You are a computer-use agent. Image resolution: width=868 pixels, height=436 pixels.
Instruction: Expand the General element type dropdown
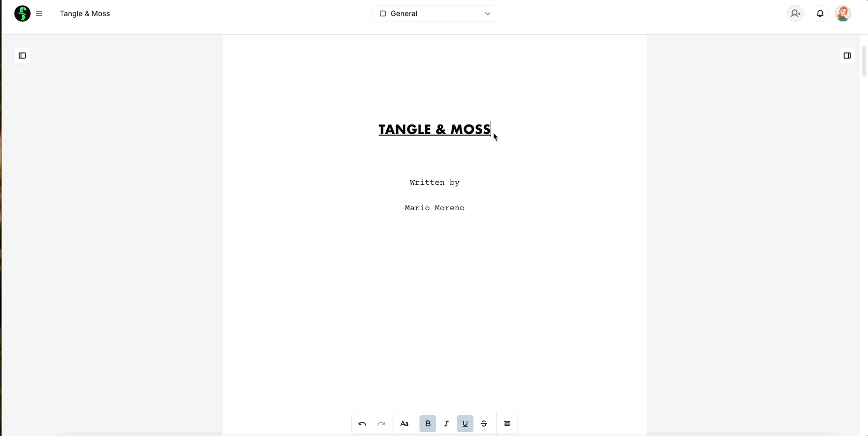click(x=435, y=13)
